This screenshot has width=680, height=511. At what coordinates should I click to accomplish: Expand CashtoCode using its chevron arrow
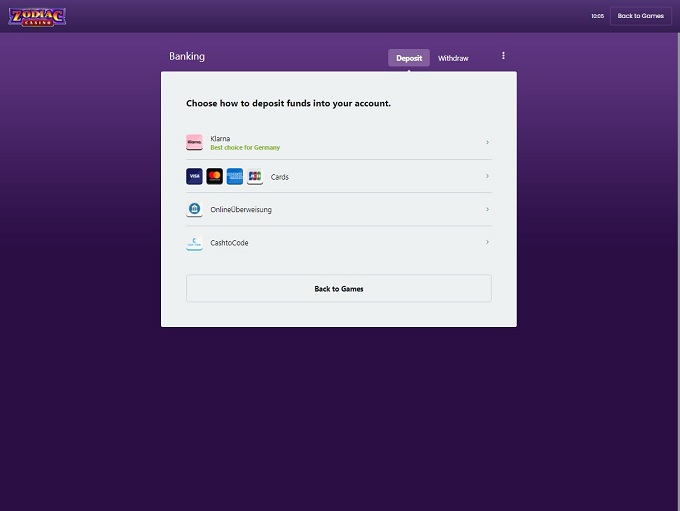(487, 243)
